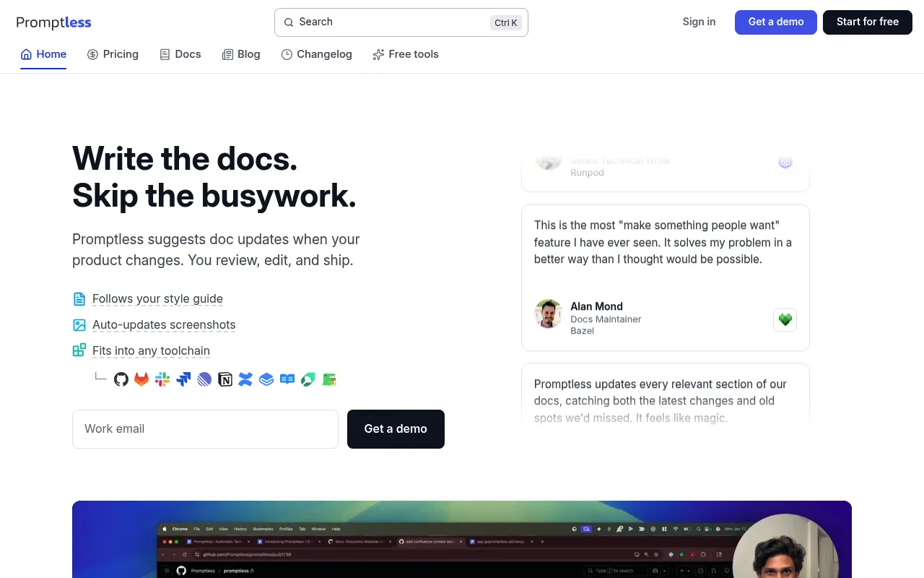924x578 pixels.
Task: Go to the Promptless logo homepage
Action: tap(54, 22)
